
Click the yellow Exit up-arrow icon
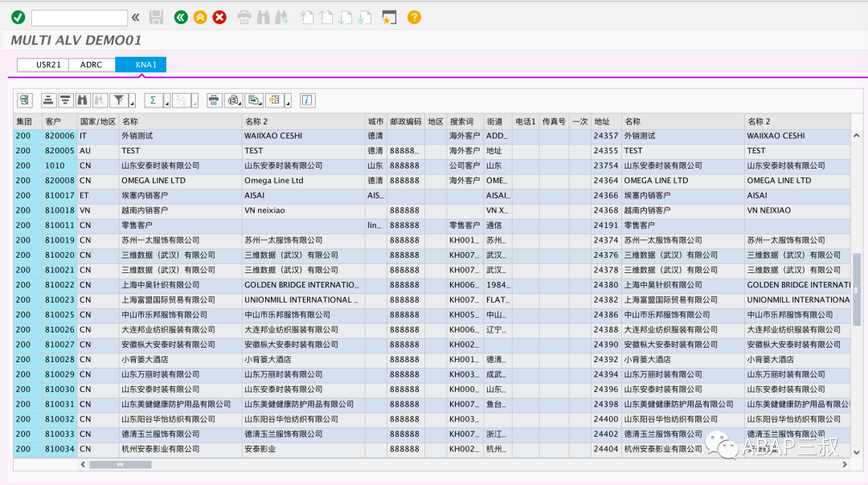pos(200,18)
